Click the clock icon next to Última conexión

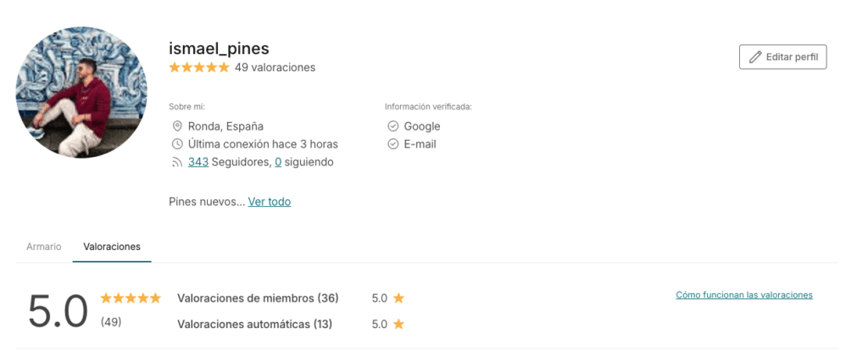click(177, 144)
